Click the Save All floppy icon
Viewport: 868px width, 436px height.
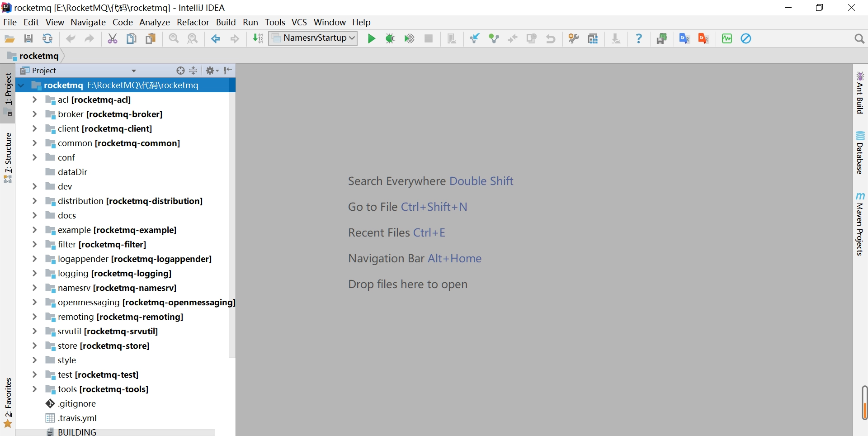pyautogui.click(x=28, y=39)
